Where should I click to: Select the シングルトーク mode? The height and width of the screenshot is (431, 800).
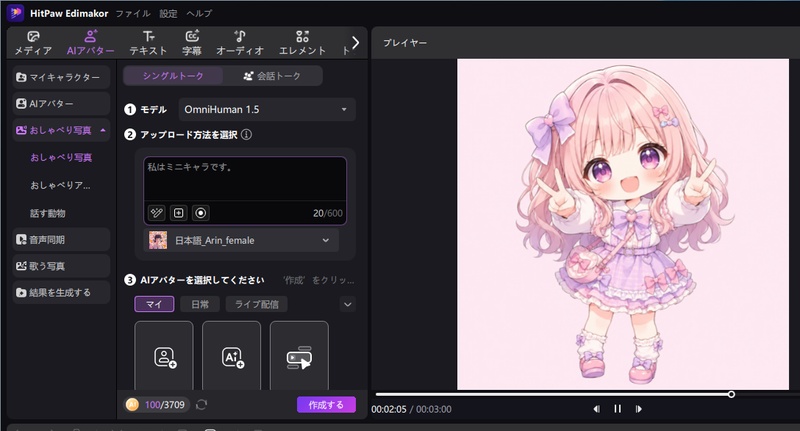(x=173, y=76)
